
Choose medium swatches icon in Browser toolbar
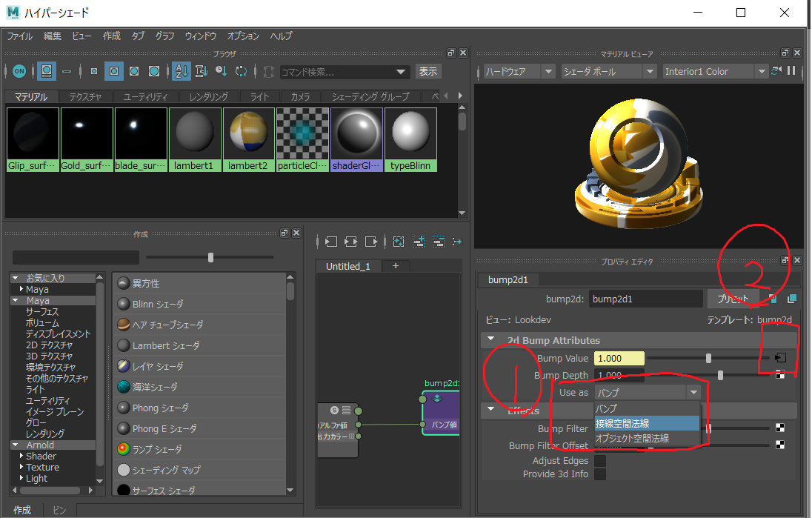pos(114,71)
